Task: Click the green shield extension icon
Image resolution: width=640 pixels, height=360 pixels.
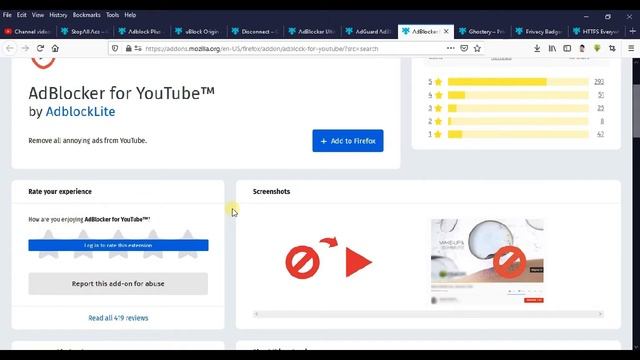Action: coord(597,49)
